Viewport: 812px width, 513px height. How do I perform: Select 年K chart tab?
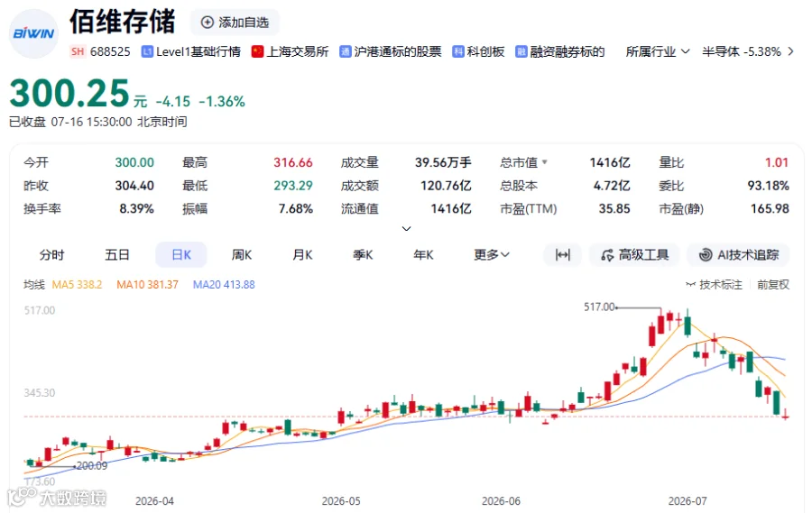424,254
